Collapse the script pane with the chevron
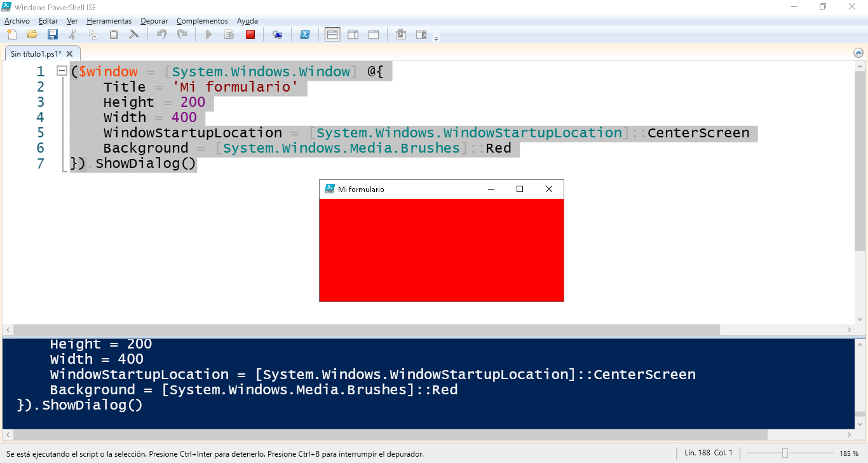The image size is (868, 463). tap(859, 53)
